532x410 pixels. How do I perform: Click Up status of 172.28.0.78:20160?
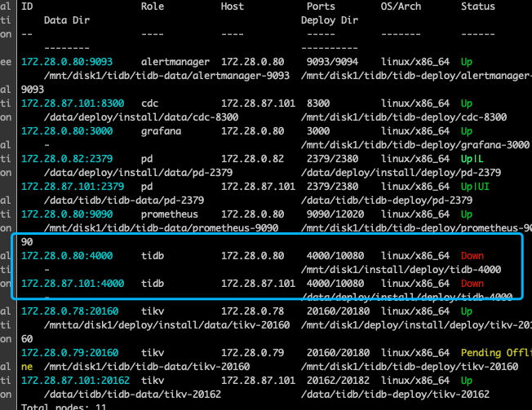[467, 311]
